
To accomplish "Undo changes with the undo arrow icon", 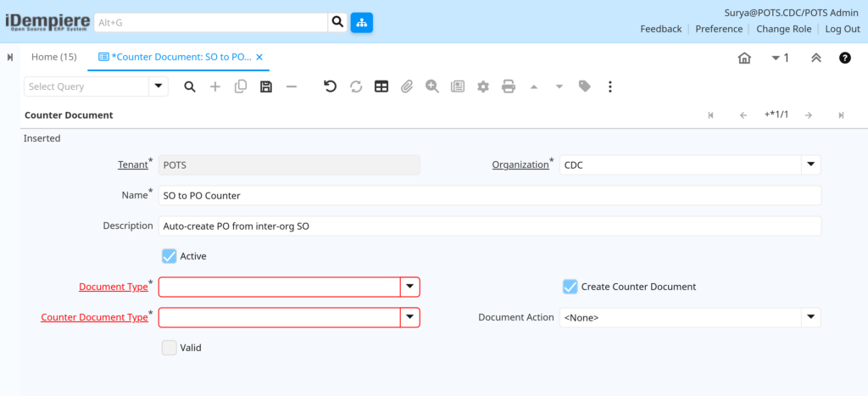I will coord(331,86).
